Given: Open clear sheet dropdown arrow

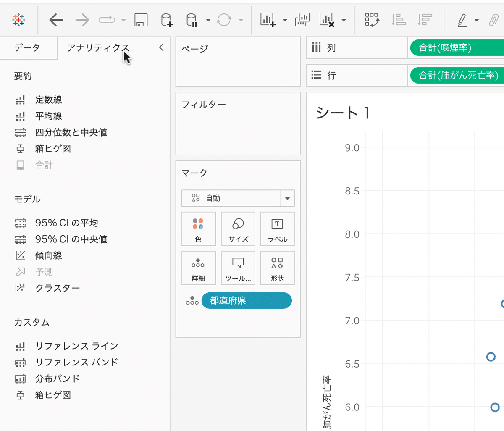Looking at the screenshot, I should [344, 20].
